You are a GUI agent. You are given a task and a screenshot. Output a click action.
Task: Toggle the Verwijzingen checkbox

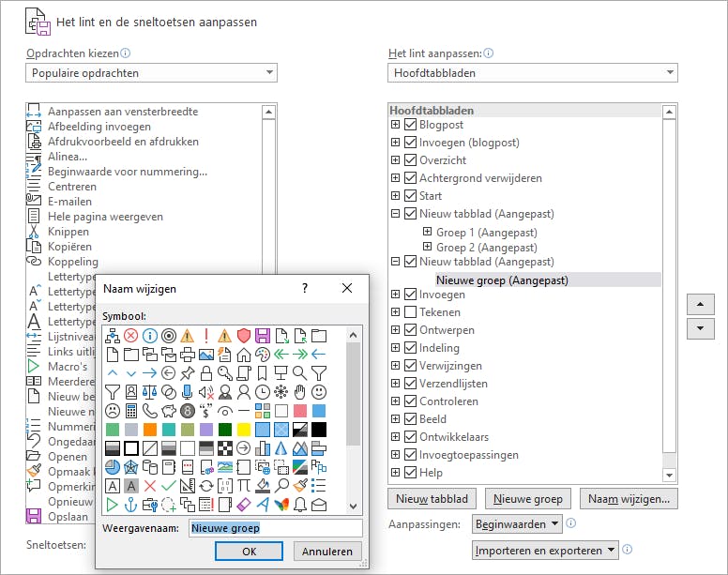(410, 366)
